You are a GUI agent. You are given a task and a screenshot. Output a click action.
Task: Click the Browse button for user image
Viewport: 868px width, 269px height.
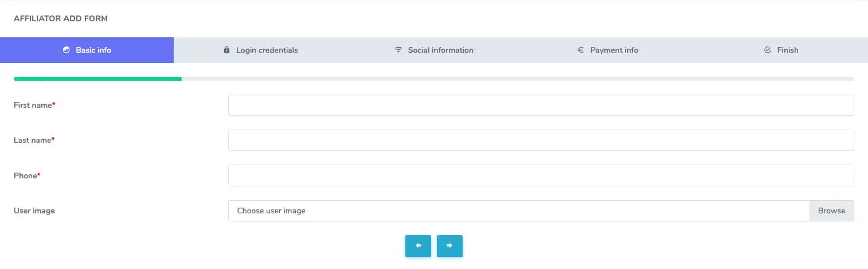click(831, 210)
